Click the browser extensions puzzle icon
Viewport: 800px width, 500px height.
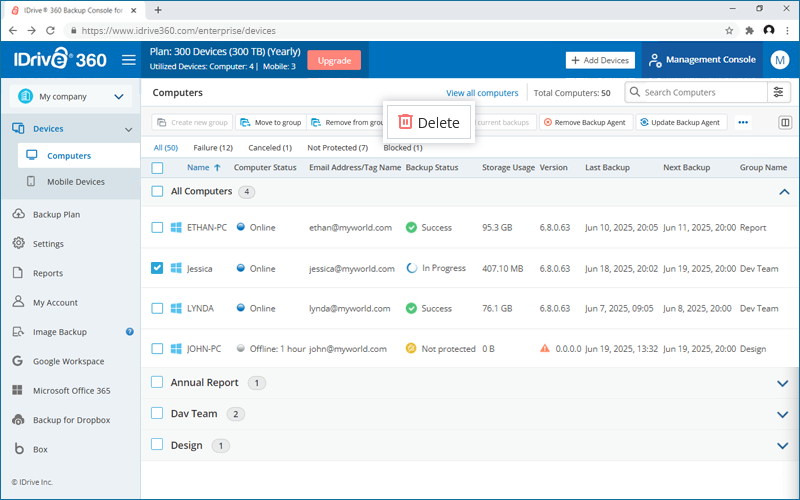(749, 31)
